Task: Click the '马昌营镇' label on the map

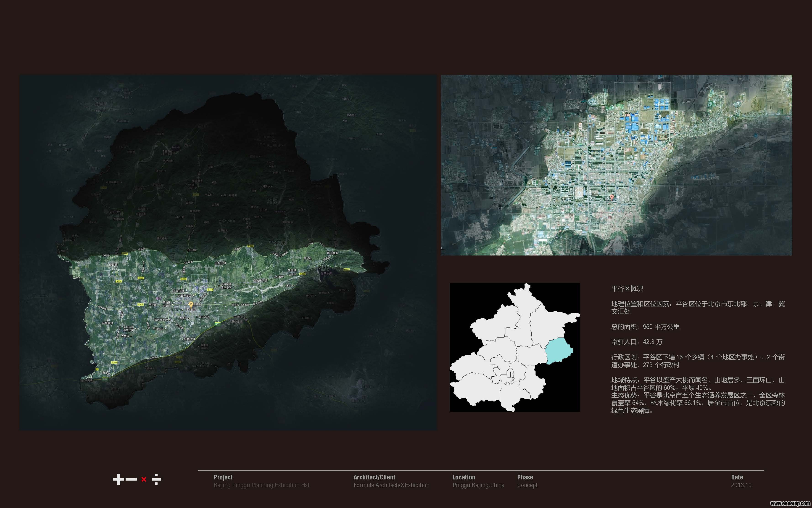Action: pyautogui.click(x=107, y=323)
